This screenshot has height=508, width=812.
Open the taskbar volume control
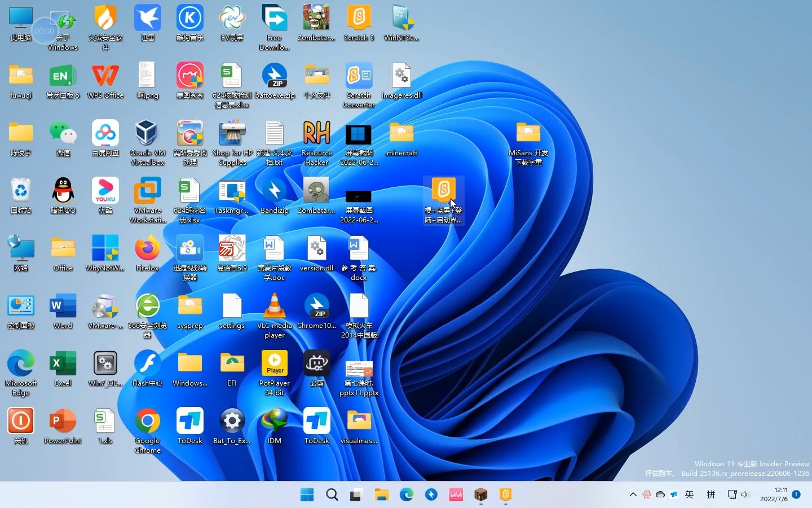point(745,494)
